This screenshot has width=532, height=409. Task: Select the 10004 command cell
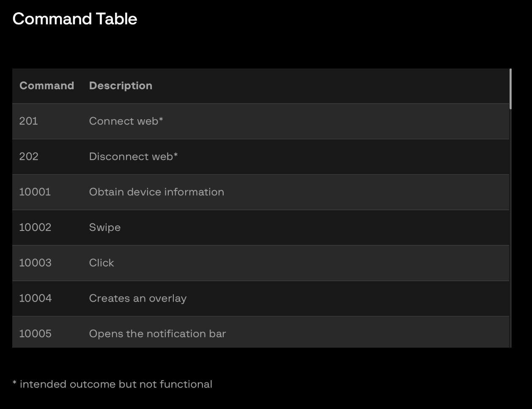point(36,298)
